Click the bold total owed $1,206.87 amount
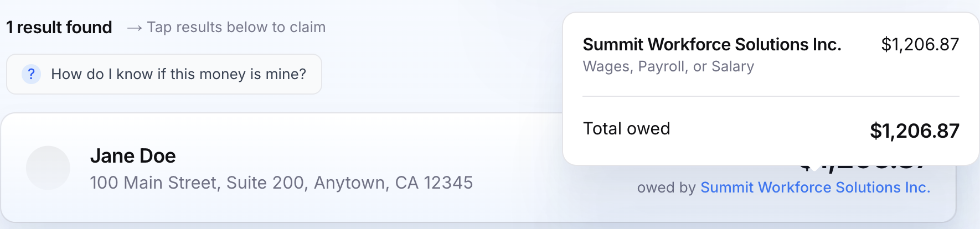 [914, 131]
